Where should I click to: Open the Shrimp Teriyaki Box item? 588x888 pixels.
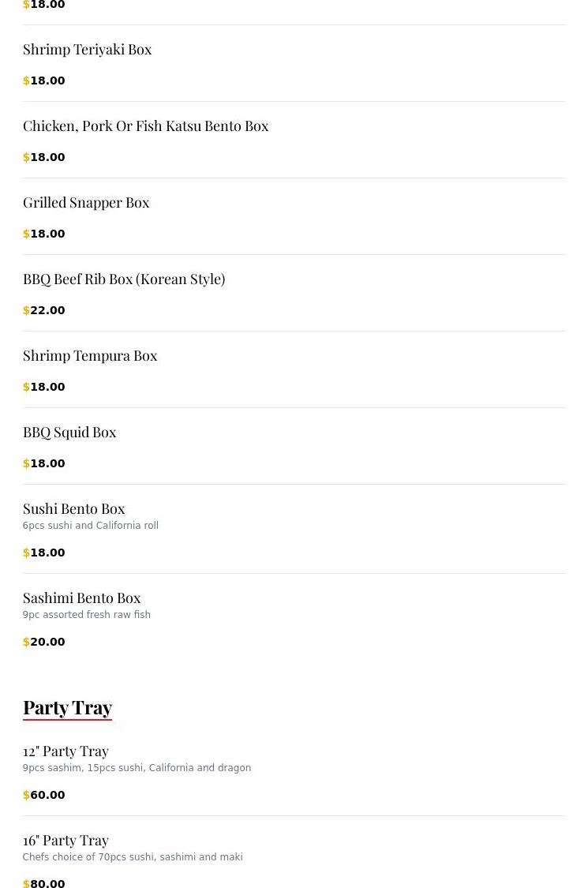pyautogui.click(x=88, y=50)
